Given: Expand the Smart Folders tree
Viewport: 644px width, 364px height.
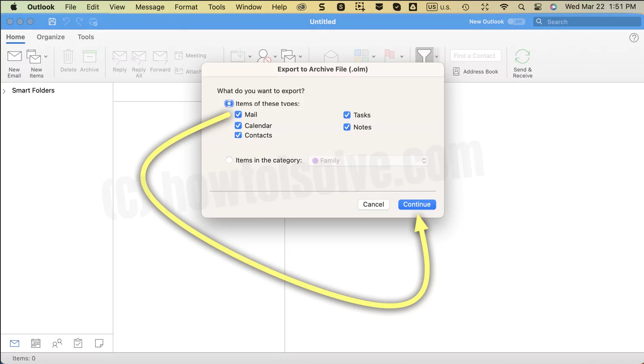Looking at the screenshot, I should click(x=4, y=91).
